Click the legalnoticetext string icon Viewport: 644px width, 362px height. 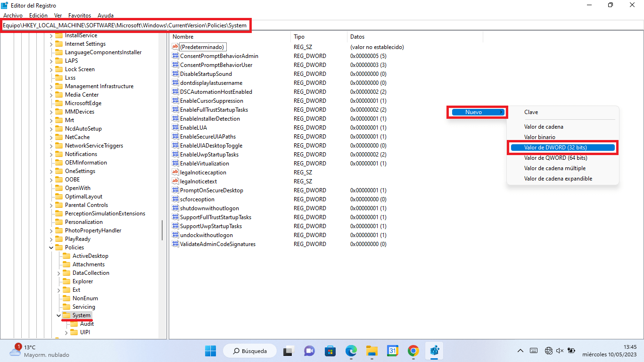(x=175, y=181)
